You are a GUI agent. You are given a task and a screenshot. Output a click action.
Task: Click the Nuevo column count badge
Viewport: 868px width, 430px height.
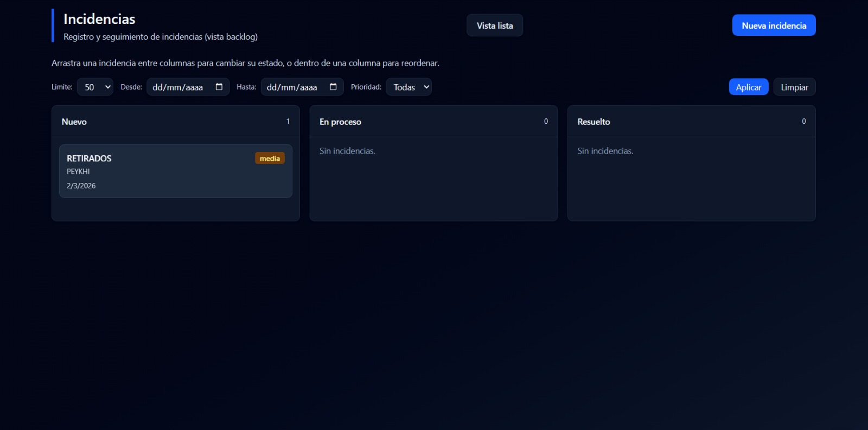(288, 122)
